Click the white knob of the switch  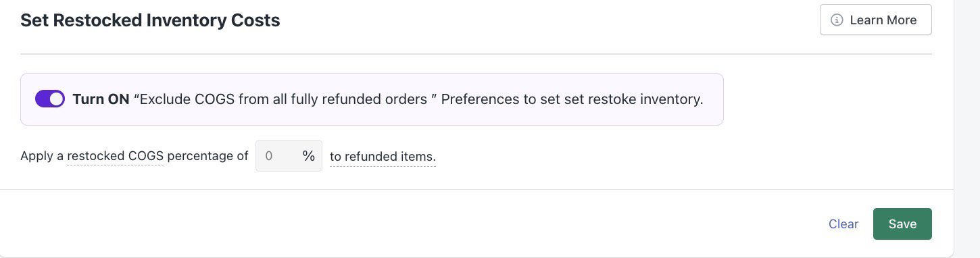(57, 99)
